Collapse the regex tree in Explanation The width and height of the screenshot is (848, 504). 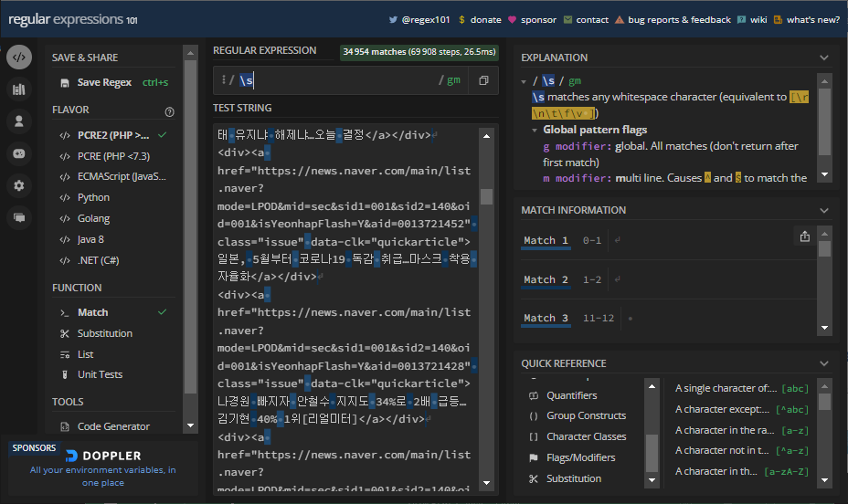524,81
